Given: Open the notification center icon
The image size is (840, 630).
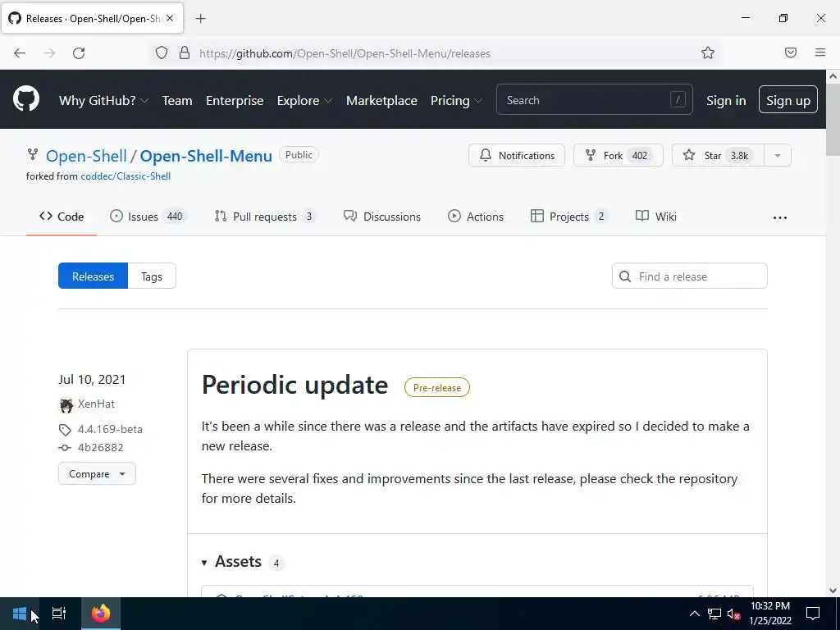Looking at the screenshot, I should [813, 614].
